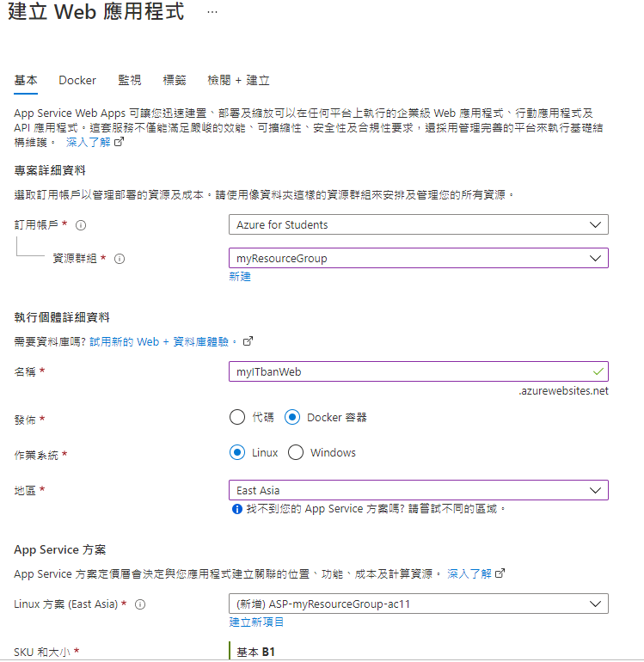Click external link icon after Web + 資料庫體驗
The height and width of the screenshot is (662, 644).
pos(248,341)
